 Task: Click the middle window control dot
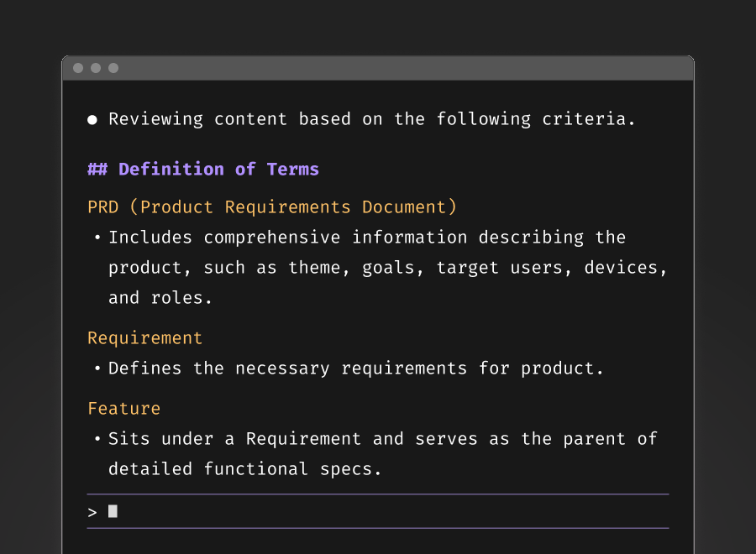click(96, 68)
